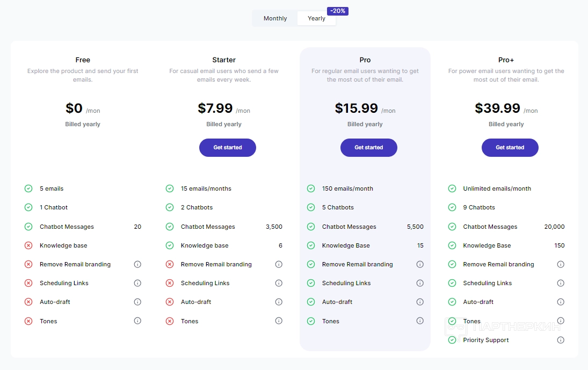The width and height of the screenshot is (588, 370).
Task: Click info icon for Free Remove Remail branding
Action: tap(137, 264)
